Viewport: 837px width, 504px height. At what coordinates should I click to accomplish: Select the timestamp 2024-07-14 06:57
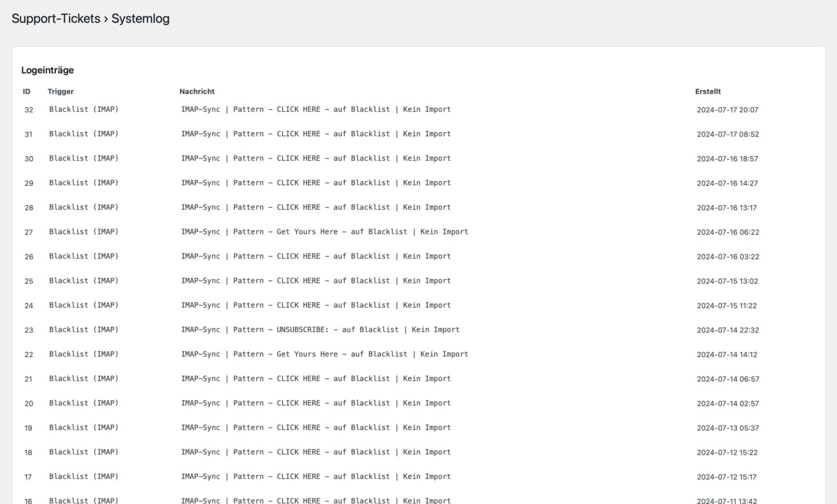coord(728,379)
